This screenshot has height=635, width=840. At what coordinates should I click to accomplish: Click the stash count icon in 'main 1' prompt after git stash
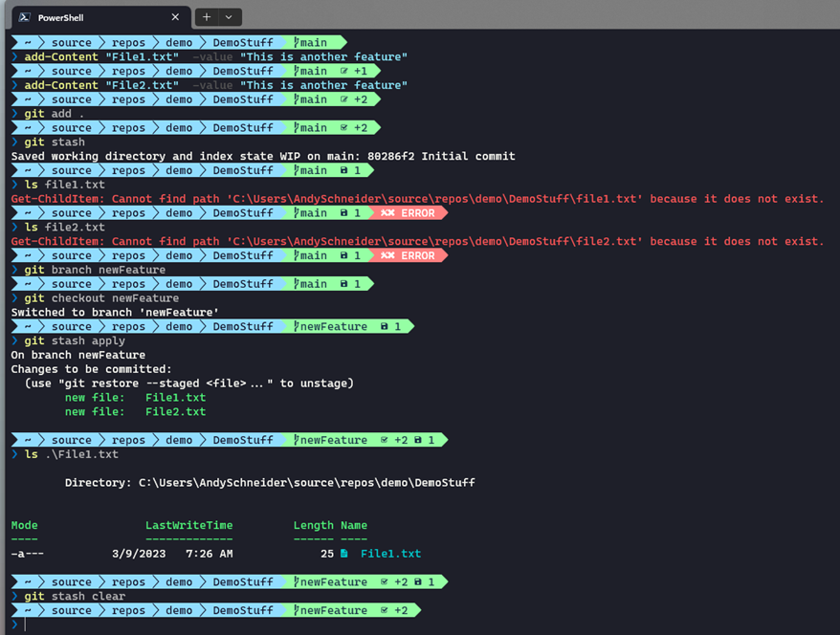343,171
